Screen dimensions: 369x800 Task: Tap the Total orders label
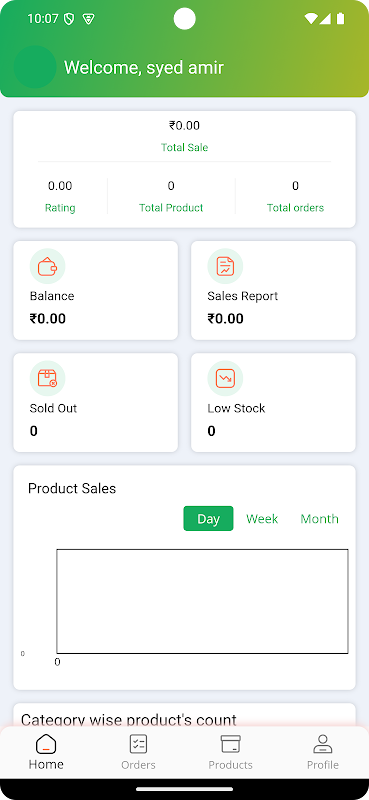click(295, 208)
